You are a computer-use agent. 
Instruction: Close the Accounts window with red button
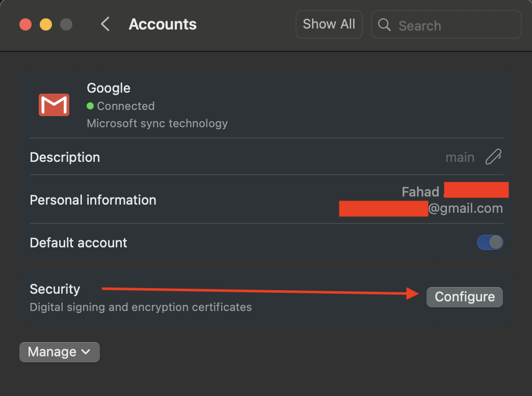[25, 24]
